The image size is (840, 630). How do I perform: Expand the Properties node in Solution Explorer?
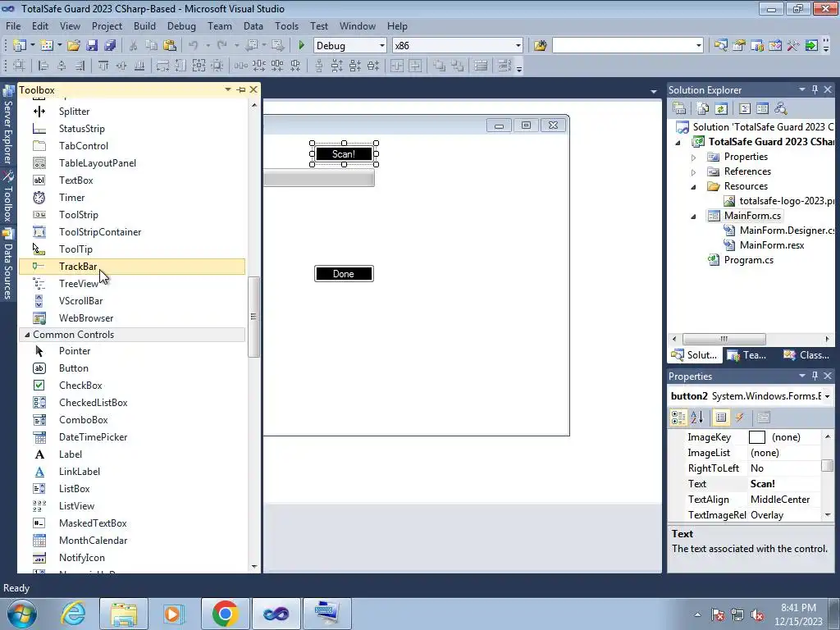click(x=693, y=157)
